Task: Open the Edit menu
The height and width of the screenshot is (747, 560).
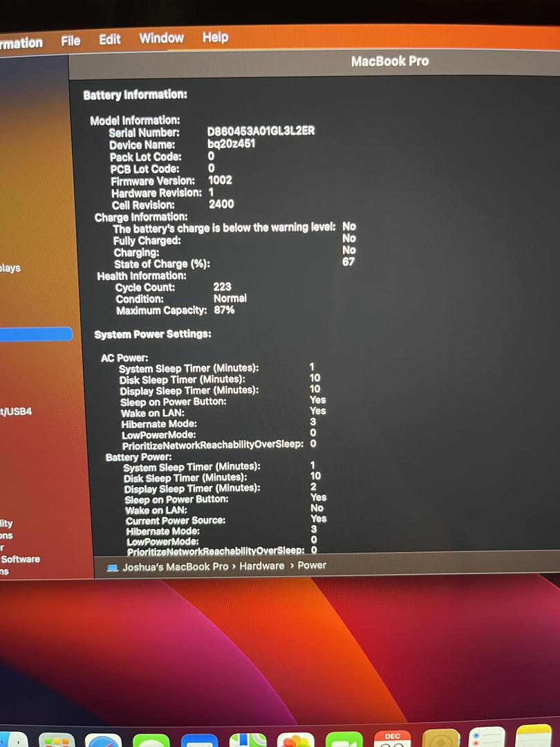Action: pos(109,39)
